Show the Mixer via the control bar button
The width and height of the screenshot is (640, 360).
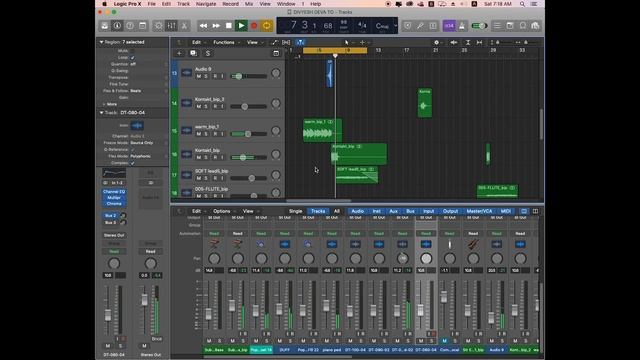[171, 26]
